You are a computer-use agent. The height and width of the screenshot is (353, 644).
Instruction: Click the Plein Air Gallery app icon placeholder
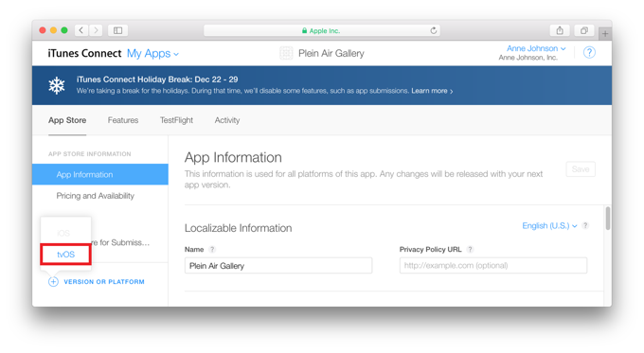[x=286, y=53]
